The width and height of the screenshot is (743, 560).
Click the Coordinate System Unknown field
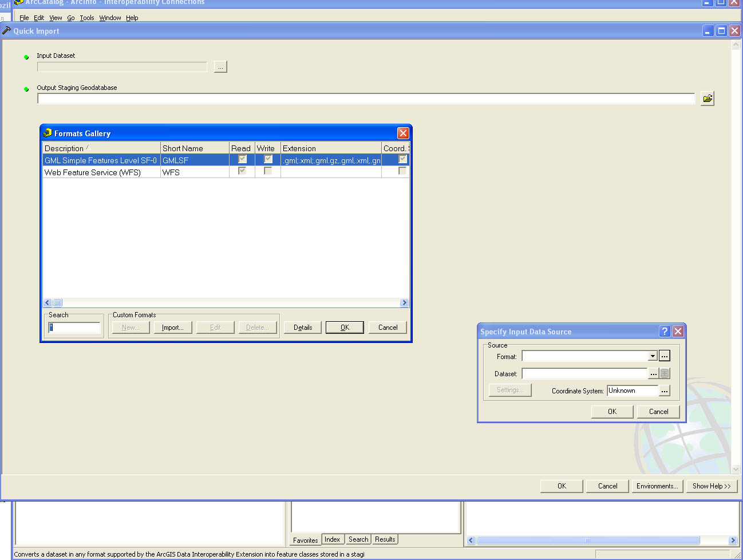(633, 391)
